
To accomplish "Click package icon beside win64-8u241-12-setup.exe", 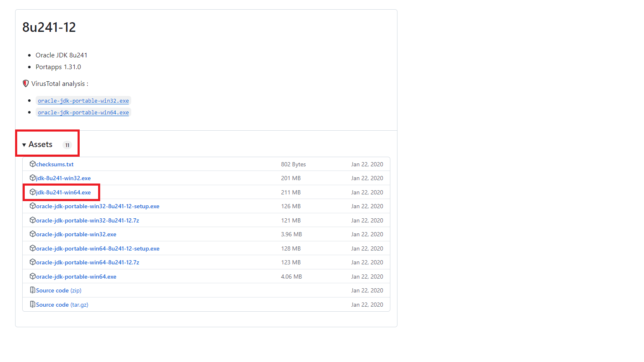I will 33,248.
